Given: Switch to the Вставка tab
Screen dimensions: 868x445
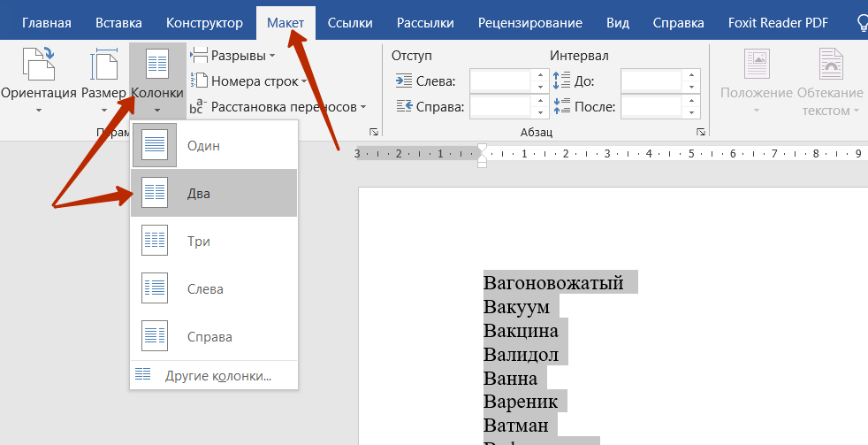Looking at the screenshot, I should point(118,23).
